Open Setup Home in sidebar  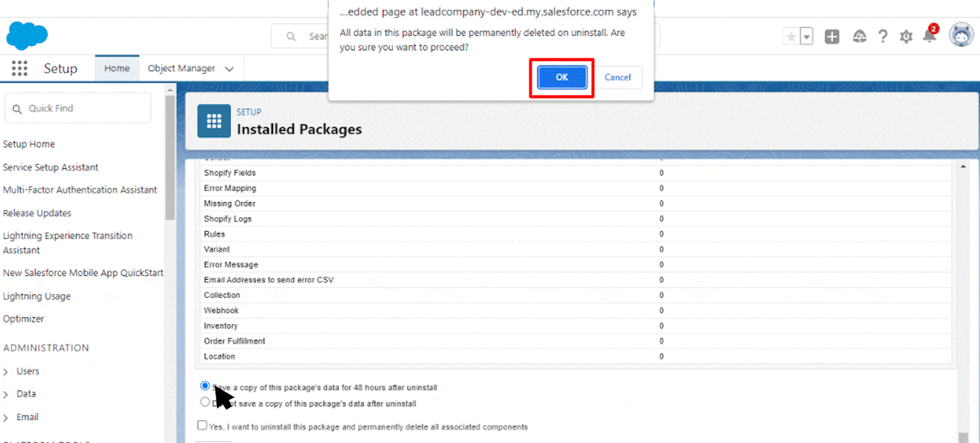[x=29, y=145]
